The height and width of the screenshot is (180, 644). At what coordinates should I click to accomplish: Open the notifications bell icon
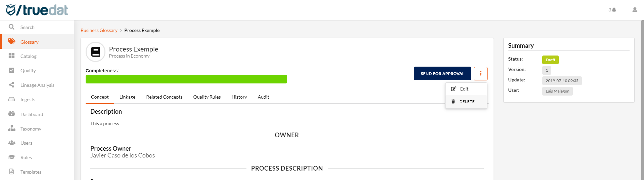click(x=614, y=10)
